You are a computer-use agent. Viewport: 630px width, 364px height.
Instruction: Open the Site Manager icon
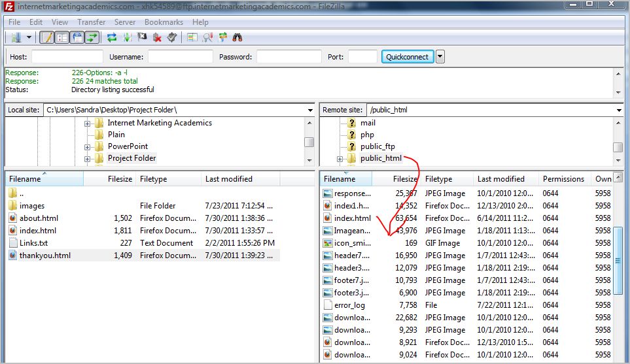(x=16, y=37)
